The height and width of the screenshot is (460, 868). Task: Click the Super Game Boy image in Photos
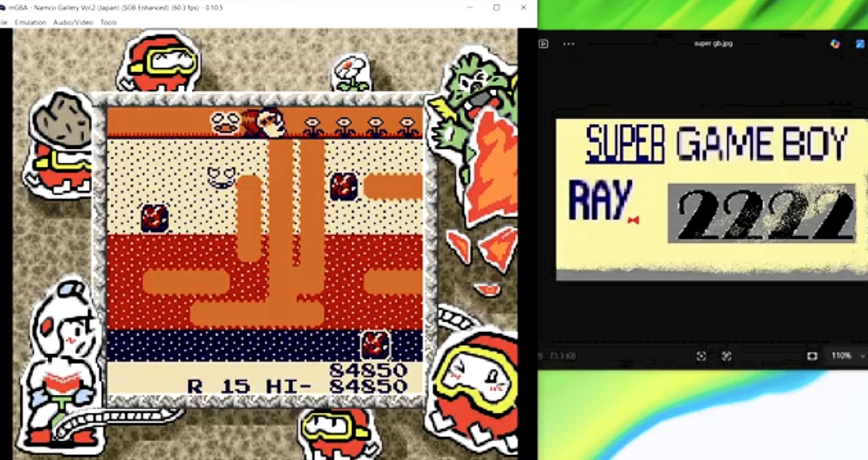712,200
